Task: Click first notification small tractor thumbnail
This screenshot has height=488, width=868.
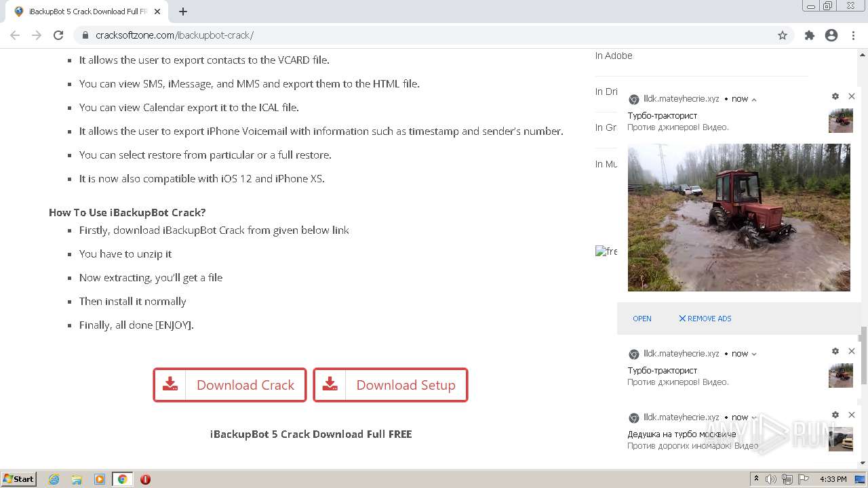Action: pyautogui.click(x=841, y=121)
